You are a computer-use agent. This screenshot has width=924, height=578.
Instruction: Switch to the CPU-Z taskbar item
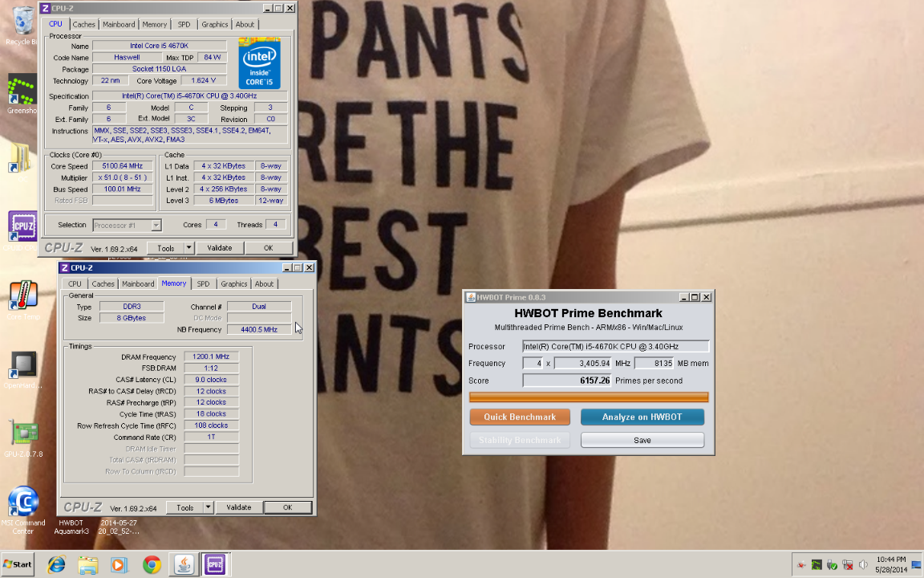[x=215, y=564]
